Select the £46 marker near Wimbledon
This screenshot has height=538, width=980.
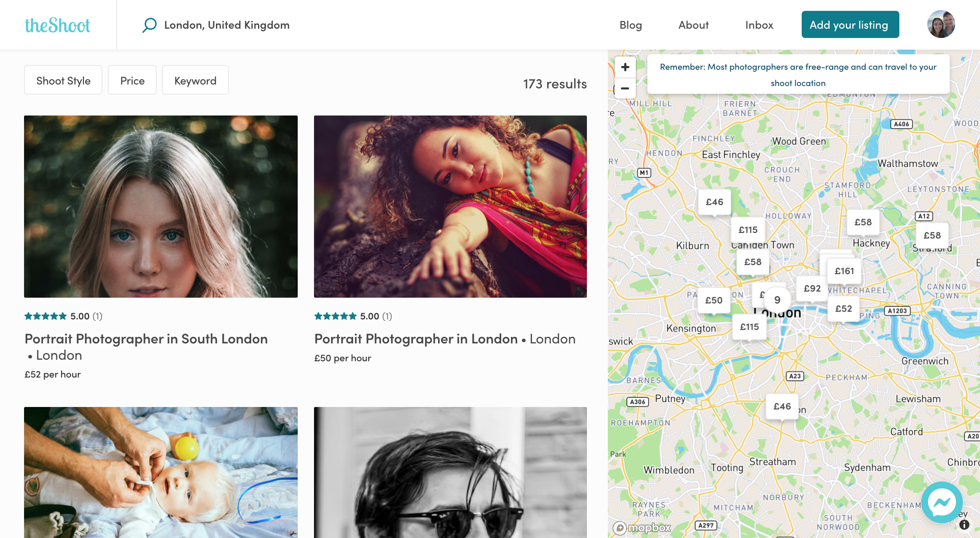point(782,407)
